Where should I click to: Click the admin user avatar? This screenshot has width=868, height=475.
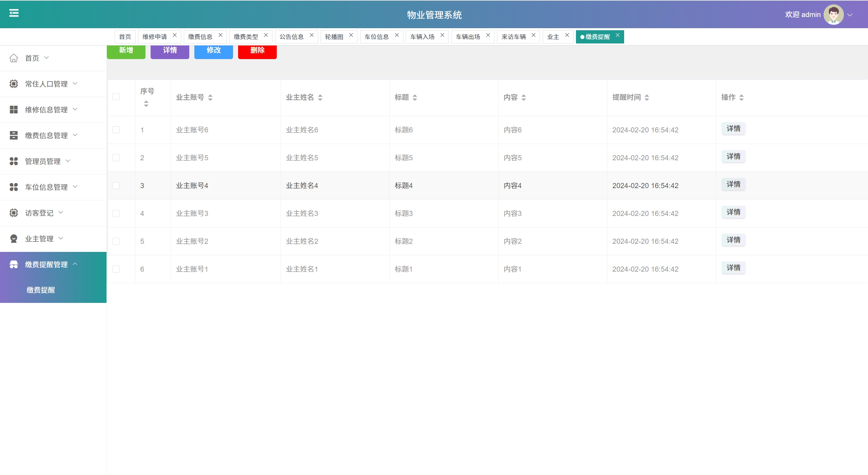(833, 15)
